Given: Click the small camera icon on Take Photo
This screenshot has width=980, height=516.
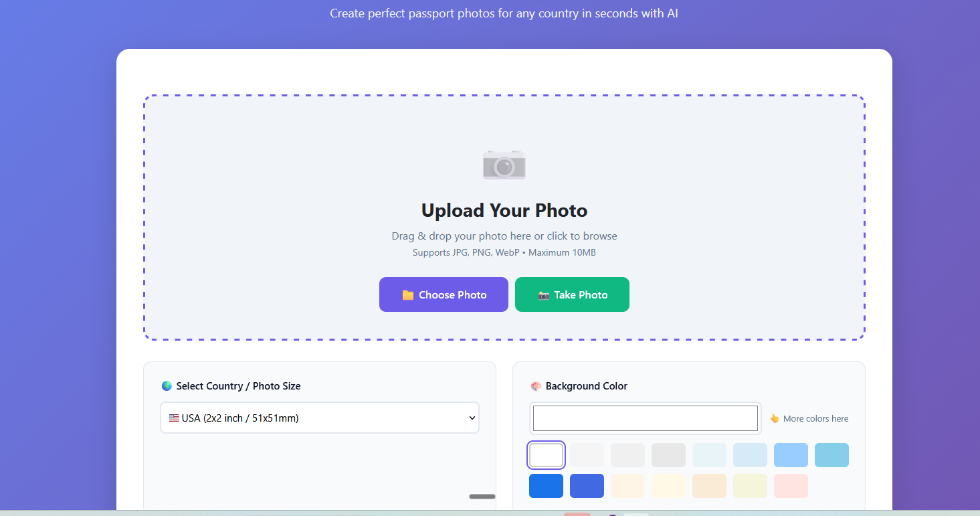Looking at the screenshot, I should pyautogui.click(x=543, y=295).
